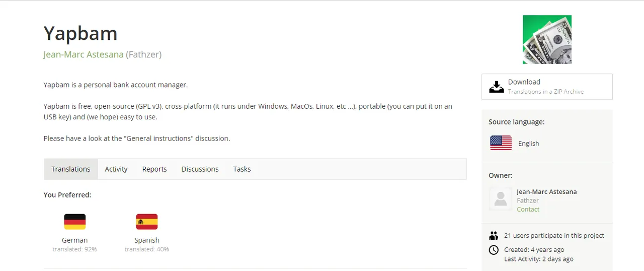Screen dimensions: 644x271
Task: Click the Spanish flag icon
Action: pos(146,222)
